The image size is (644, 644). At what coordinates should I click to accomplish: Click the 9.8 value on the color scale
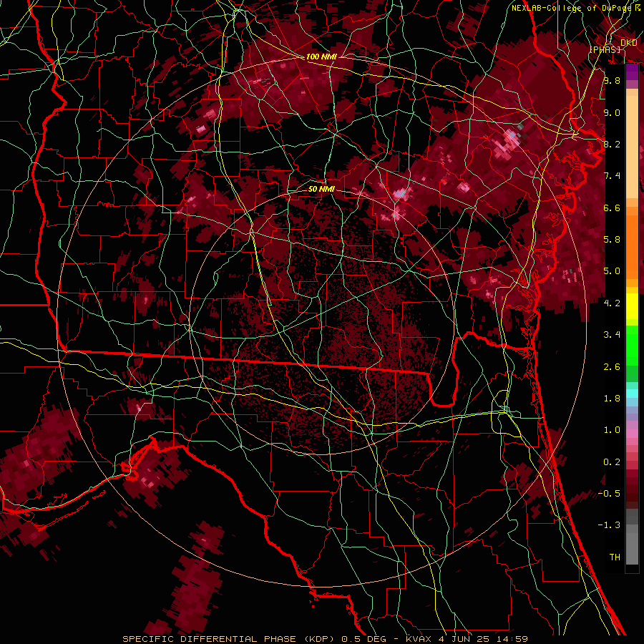(612, 80)
